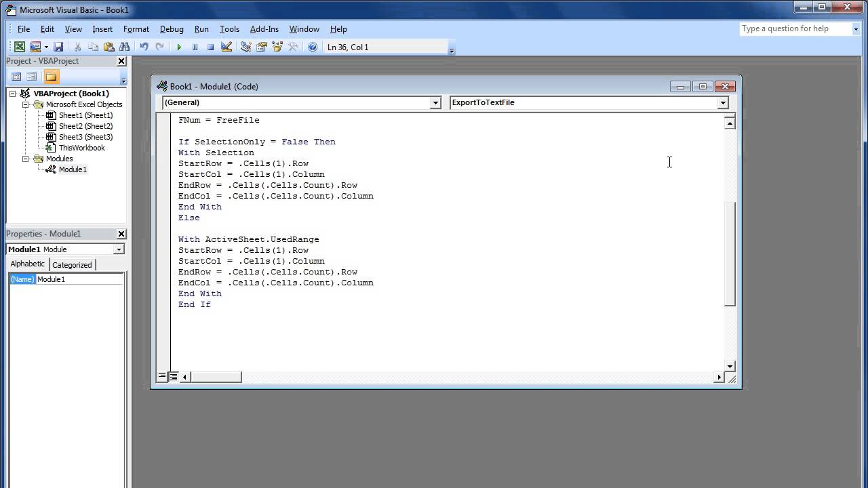This screenshot has width=868, height=488.
Task: Click Procedure View button at code window bottom
Action: click(162, 376)
